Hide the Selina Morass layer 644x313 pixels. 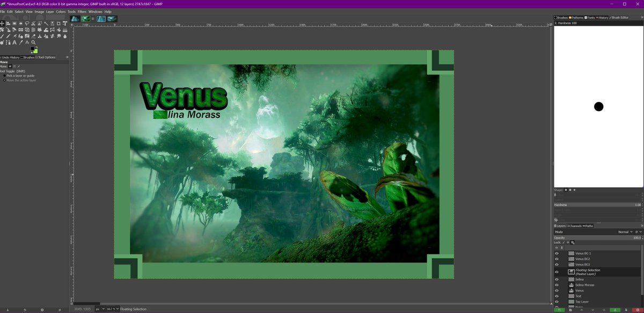pyautogui.click(x=557, y=285)
